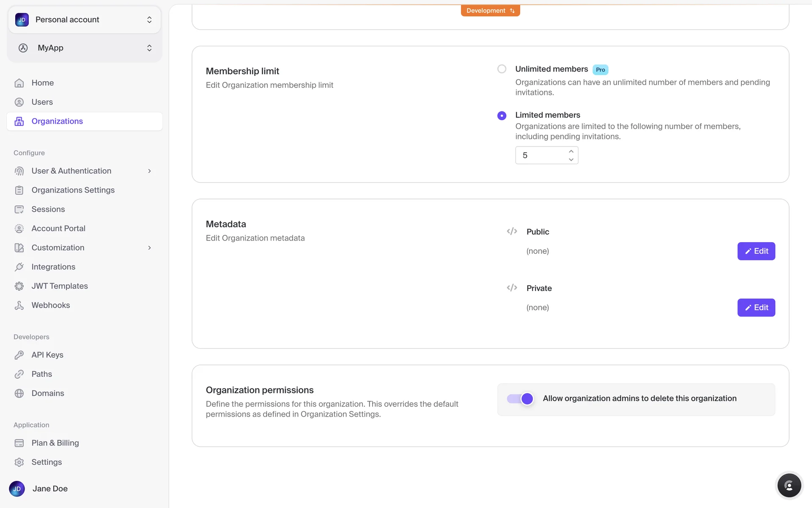The height and width of the screenshot is (508, 812).
Task: Go to Organizations Settings page
Action: (x=73, y=190)
